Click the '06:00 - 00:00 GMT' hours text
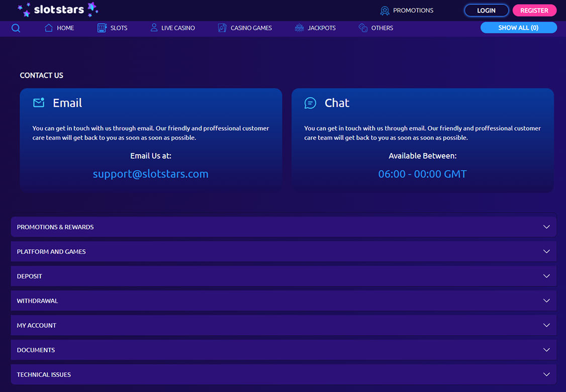This screenshot has width=566, height=392. 422,174
